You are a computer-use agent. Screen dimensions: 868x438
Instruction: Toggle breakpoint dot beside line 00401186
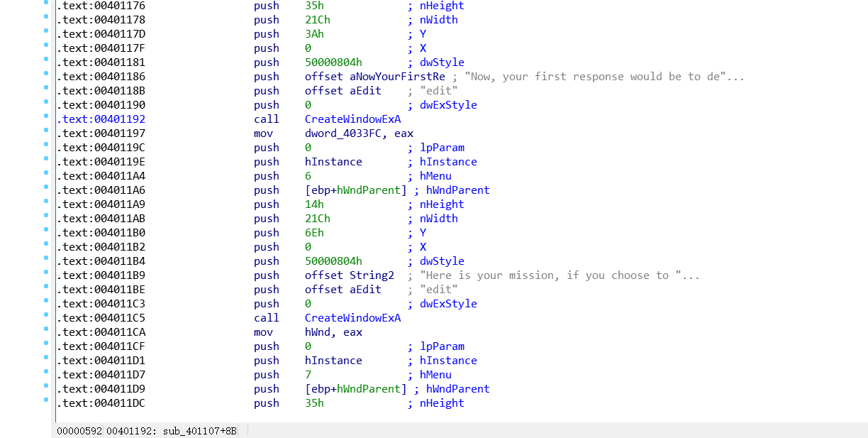(46, 74)
